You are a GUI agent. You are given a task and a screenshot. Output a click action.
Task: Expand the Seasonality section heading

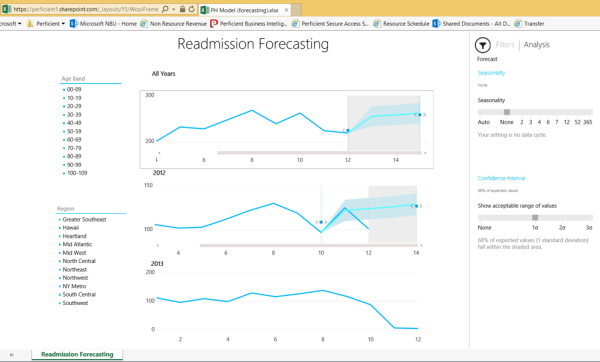coord(491,73)
